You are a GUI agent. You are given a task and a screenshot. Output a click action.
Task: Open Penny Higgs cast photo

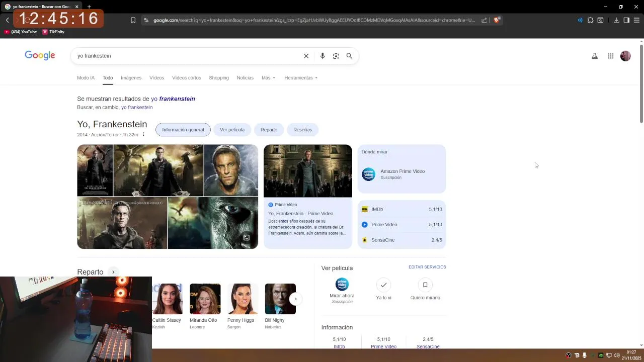click(243, 299)
